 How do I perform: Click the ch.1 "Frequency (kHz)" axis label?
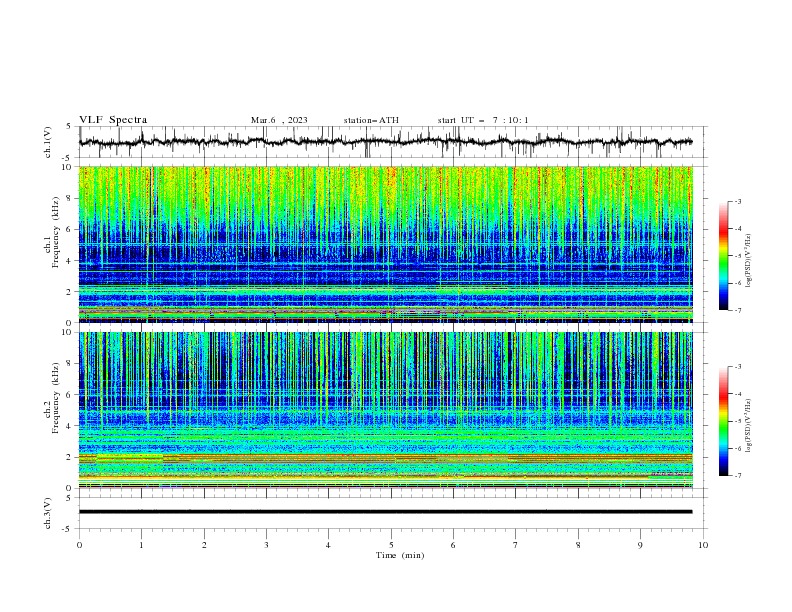coord(56,233)
